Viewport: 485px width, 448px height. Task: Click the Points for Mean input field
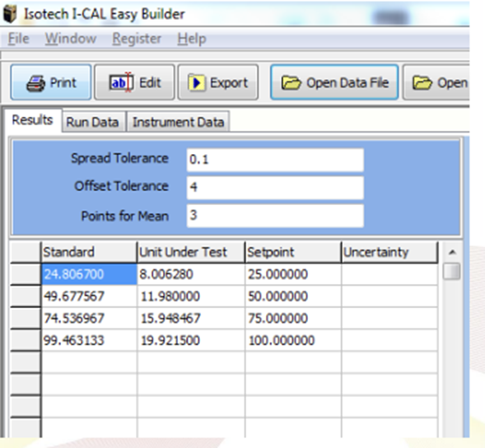pyautogui.click(x=275, y=216)
